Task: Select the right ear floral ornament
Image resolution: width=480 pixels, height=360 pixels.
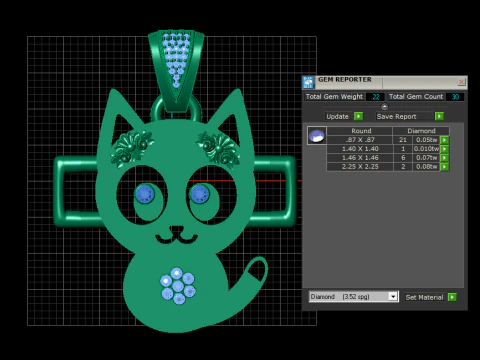Action: [219, 148]
